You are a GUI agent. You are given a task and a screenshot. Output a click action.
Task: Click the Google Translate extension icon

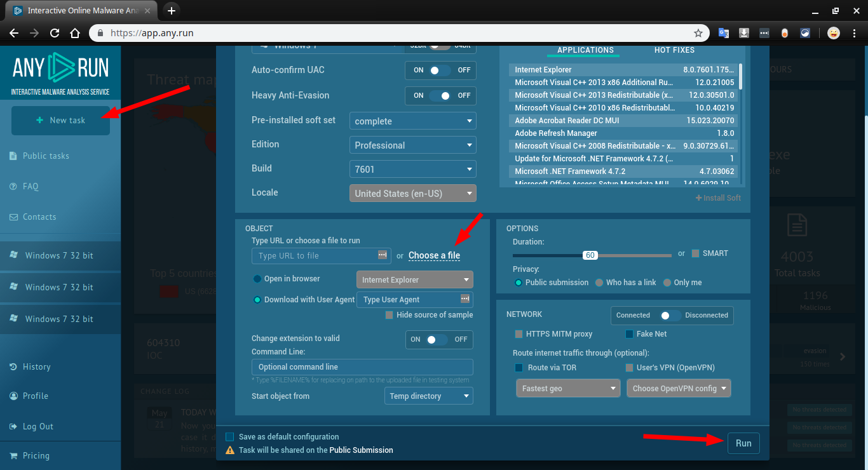[x=724, y=33]
